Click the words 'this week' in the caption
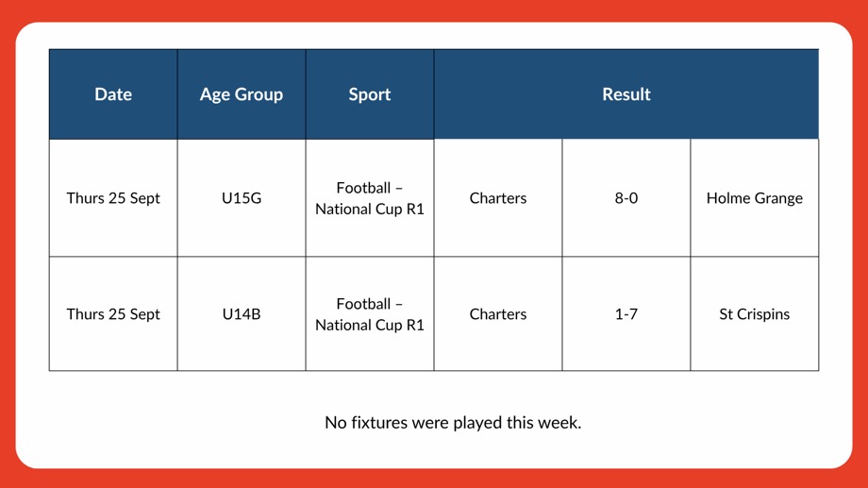Viewport: 868px width, 488px height. 544,422
